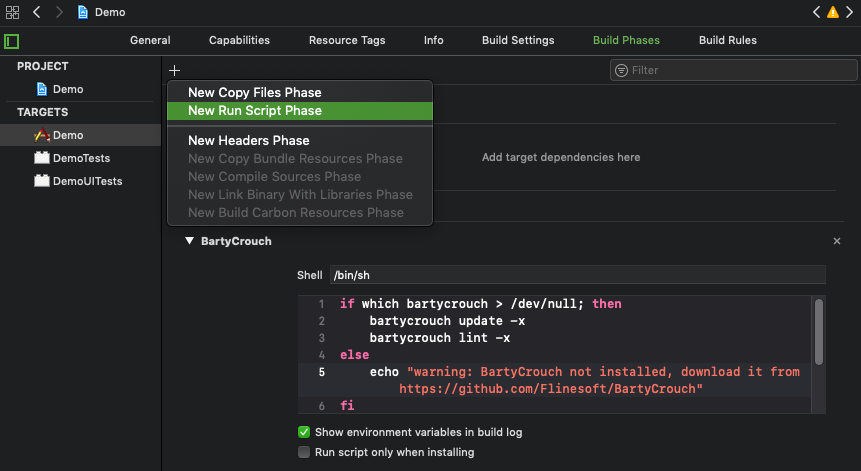The height and width of the screenshot is (471, 861).
Task: Click the plus button to add build phase
Action: [175, 70]
